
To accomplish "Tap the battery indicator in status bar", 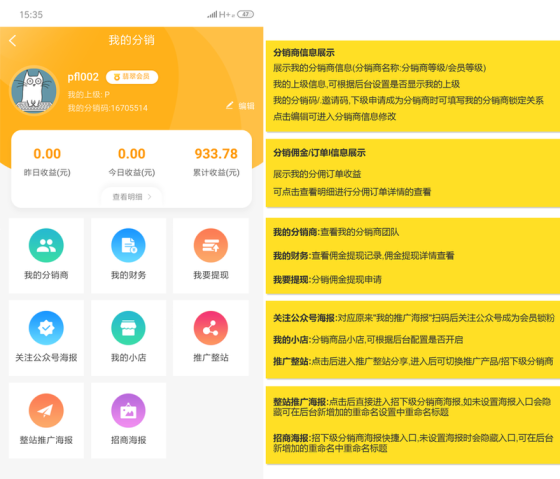I will [245, 14].
